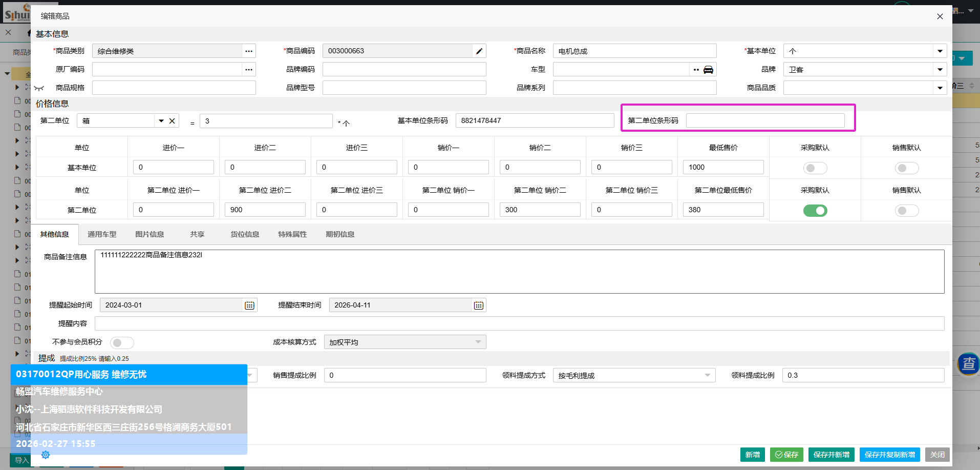Click the ellipsis button for 原厂编码
The width and height of the screenshot is (980, 470).
coord(249,70)
